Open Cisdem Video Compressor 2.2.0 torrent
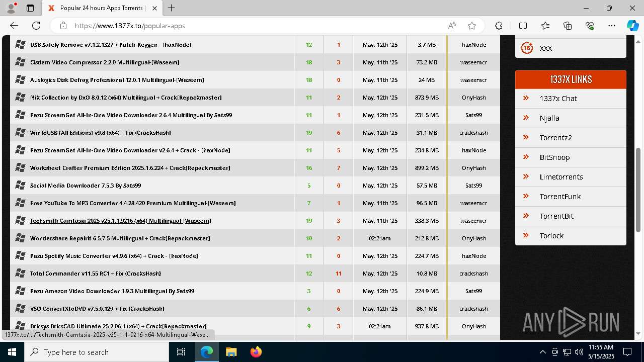Image resolution: width=644 pixels, height=362 pixels. [105, 62]
